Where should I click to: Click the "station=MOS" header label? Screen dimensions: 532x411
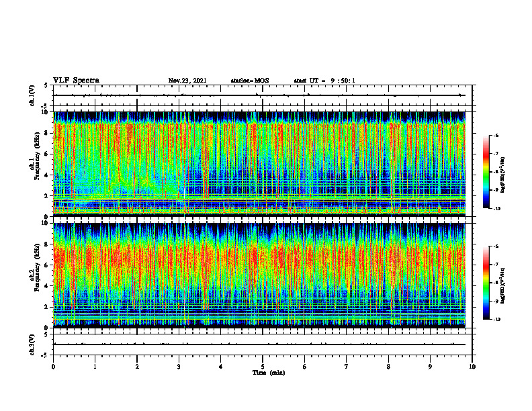(x=250, y=81)
